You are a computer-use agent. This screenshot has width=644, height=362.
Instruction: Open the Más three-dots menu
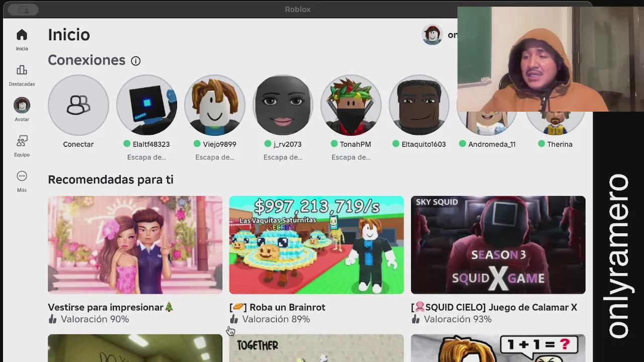22,176
